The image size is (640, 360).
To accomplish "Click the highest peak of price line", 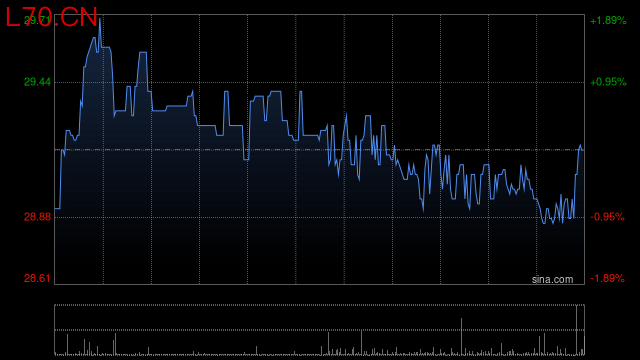I will point(100,19).
